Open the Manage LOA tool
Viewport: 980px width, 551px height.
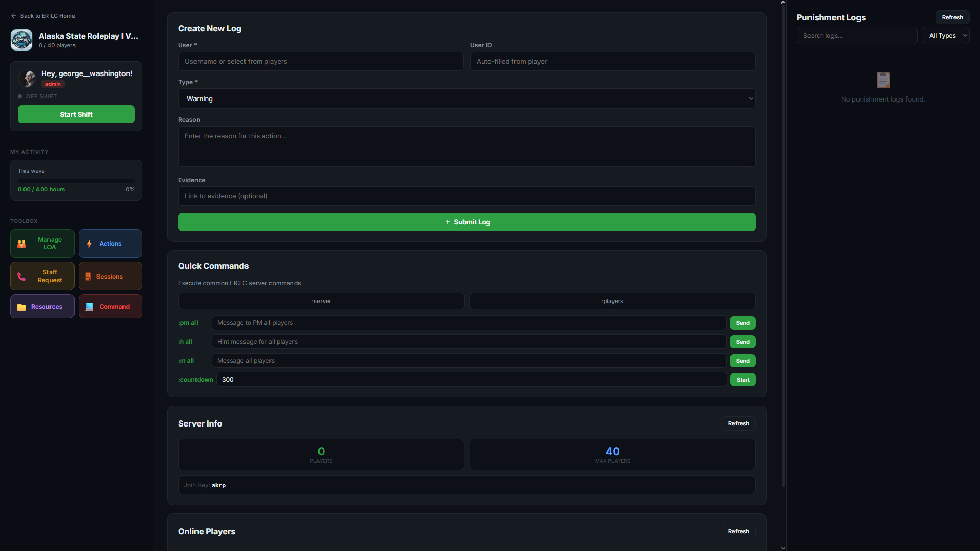42,243
